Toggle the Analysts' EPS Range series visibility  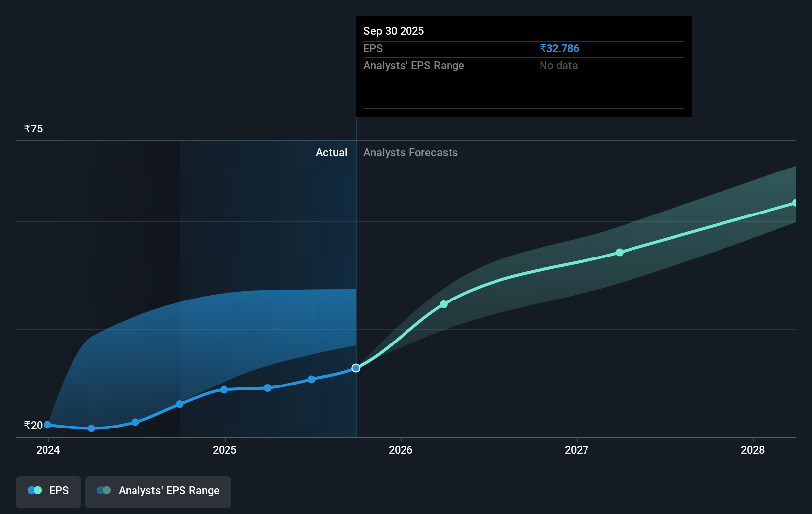coord(158,491)
